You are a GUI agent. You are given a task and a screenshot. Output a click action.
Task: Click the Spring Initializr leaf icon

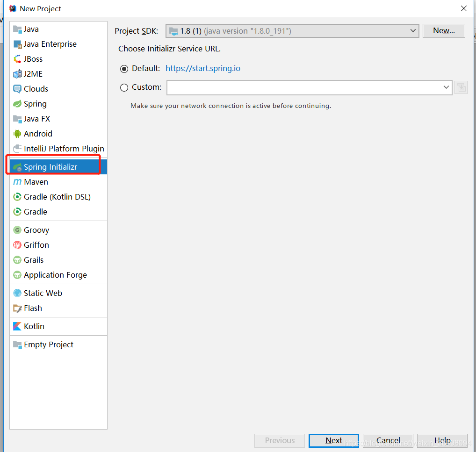[x=17, y=167]
